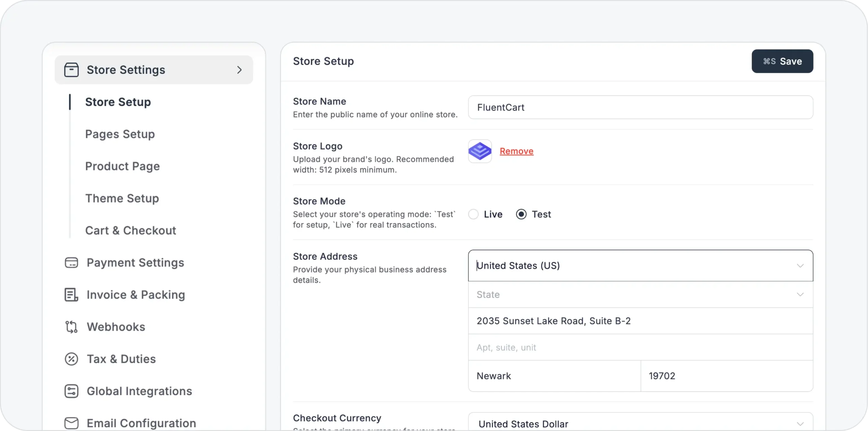Click the Global Integrations icon

[x=71, y=391]
